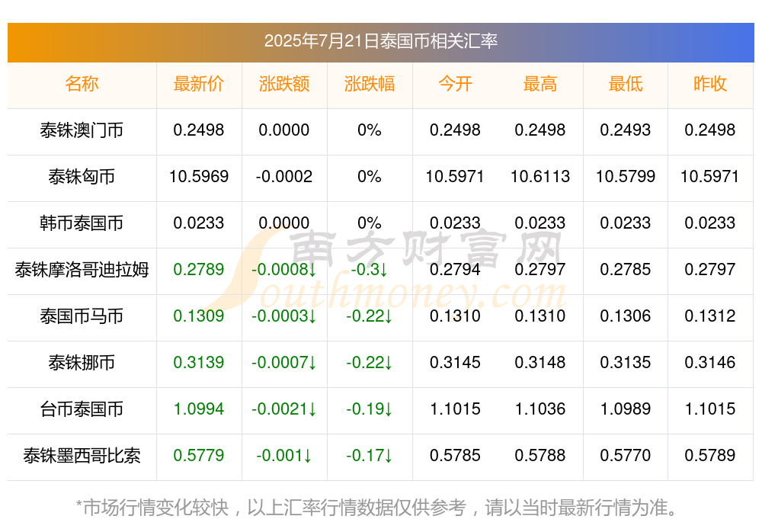The width and height of the screenshot is (762, 532).
Task: Click change percent -0.22↓ in 泰铢挪币 row
Action: click(370, 363)
